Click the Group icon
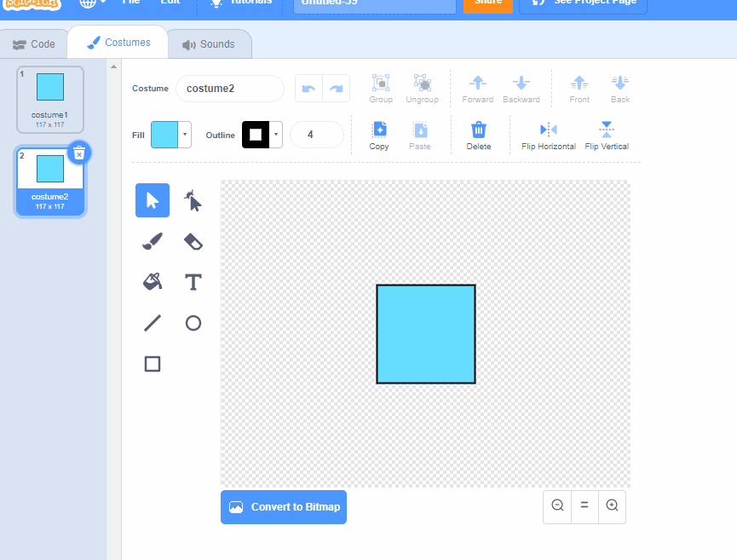 coord(381,89)
